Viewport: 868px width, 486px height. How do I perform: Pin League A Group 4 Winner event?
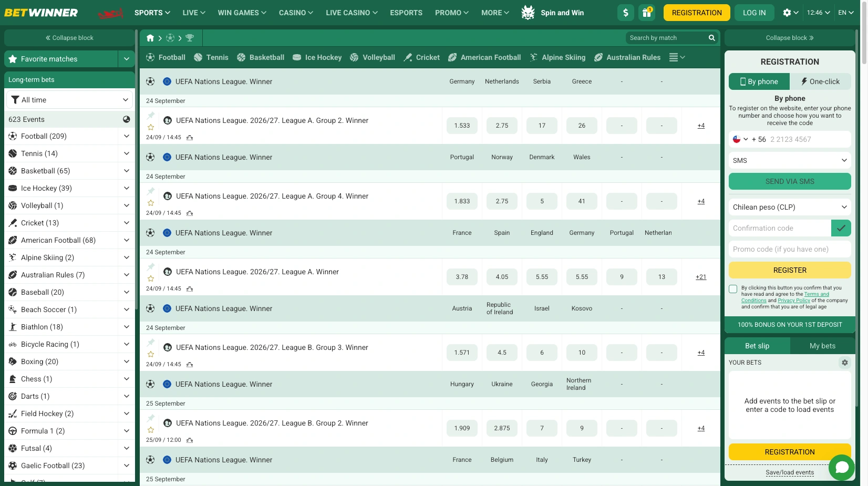pyautogui.click(x=151, y=191)
